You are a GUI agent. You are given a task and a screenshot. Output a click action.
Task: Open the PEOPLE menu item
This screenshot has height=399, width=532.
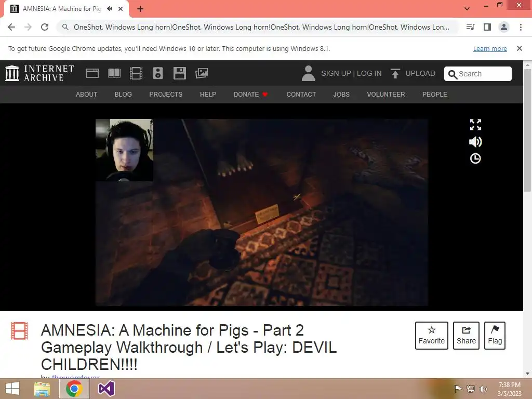tap(435, 95)
